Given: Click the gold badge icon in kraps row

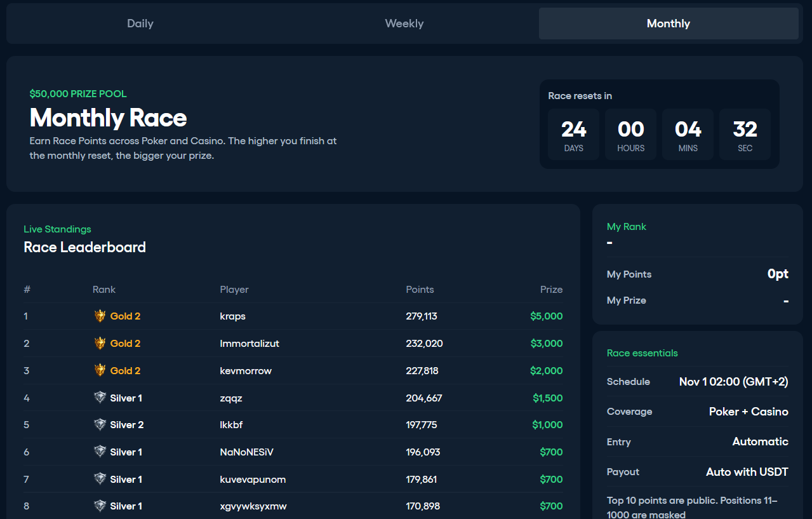Looking at the screenshot, I should (x=100, y=316).
